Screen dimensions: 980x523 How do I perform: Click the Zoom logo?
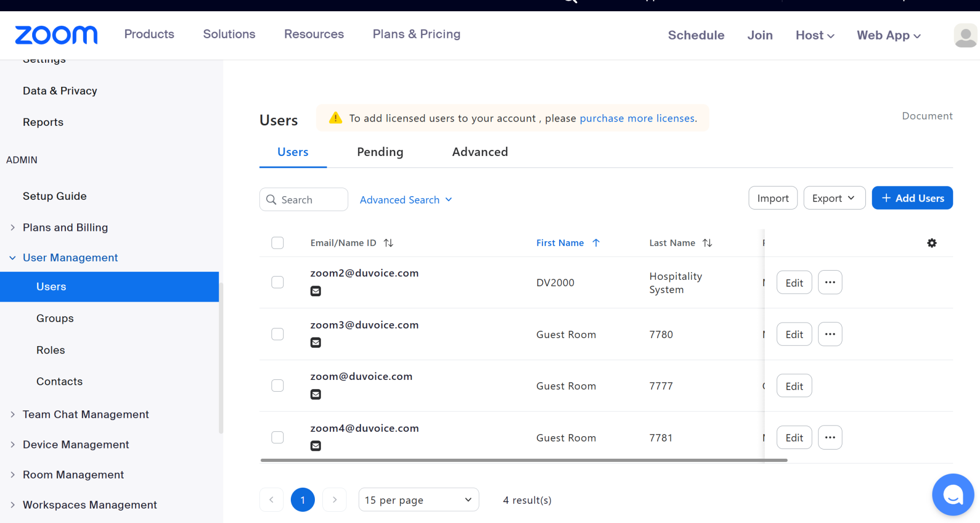(x=56, y=35)
